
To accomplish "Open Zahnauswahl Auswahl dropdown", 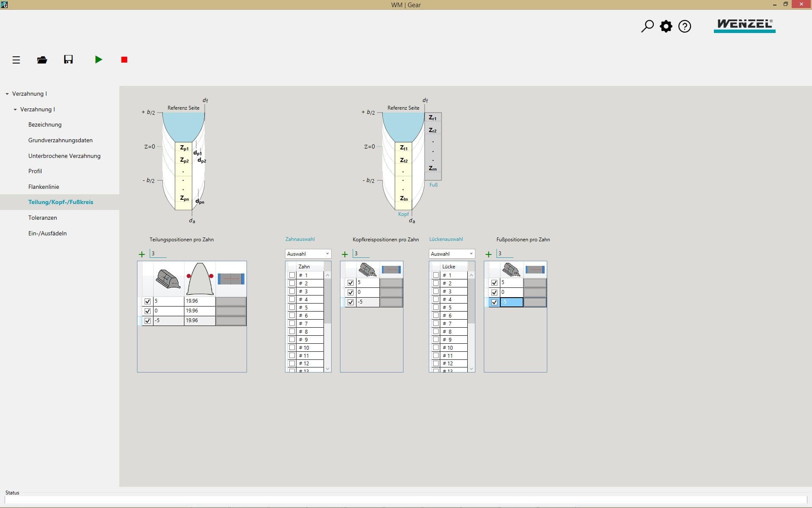I will (308, 254).
